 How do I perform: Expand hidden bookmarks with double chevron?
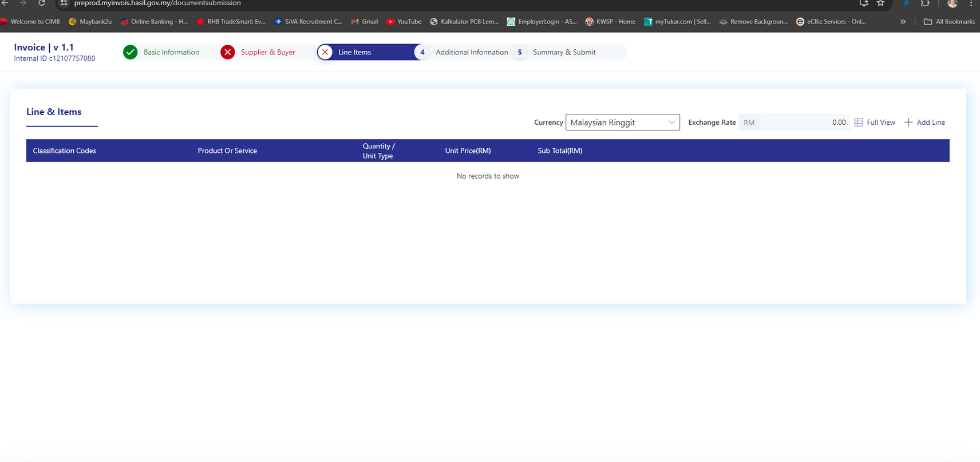coord(903,22)
